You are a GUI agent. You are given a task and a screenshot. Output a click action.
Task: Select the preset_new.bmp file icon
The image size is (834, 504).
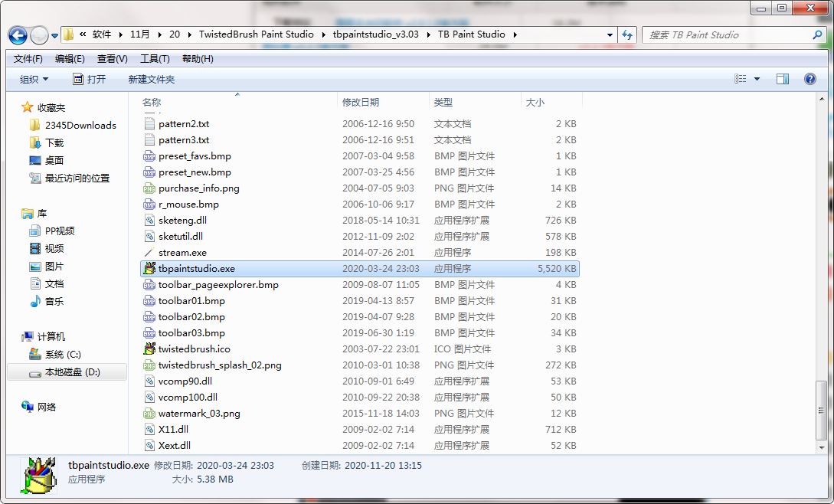149,172
